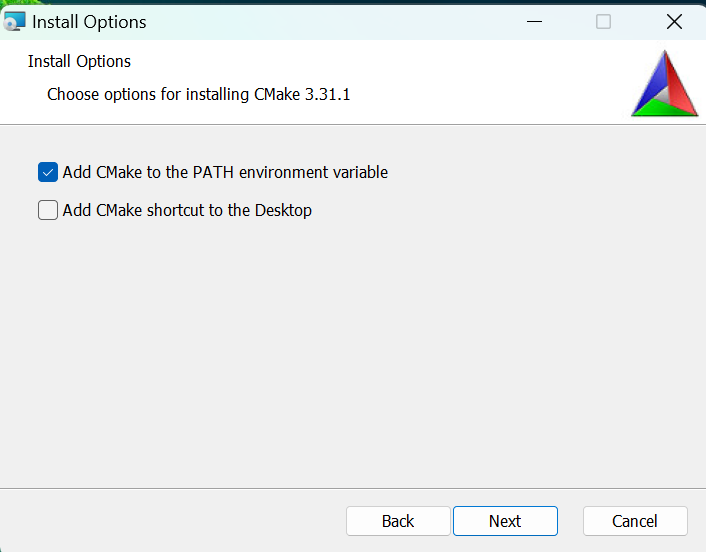Click the installer icon in the title bar
Viewport: 706px width, 552px height.
point(14,22)
